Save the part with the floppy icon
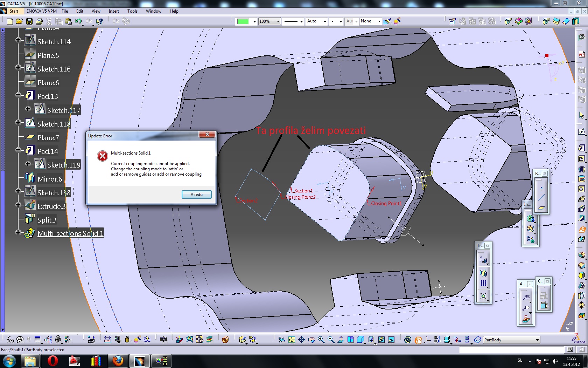588x368 pixels. [x=29, y=21]
